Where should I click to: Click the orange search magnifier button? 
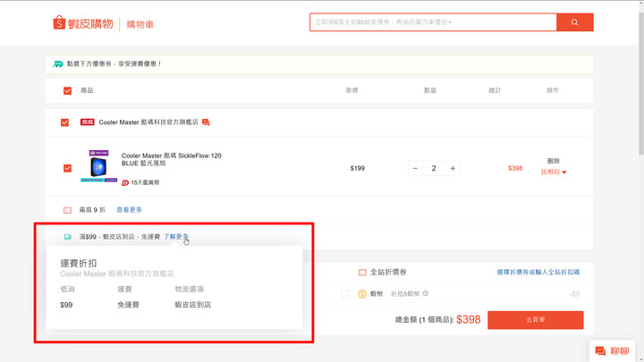coord(574,22)
